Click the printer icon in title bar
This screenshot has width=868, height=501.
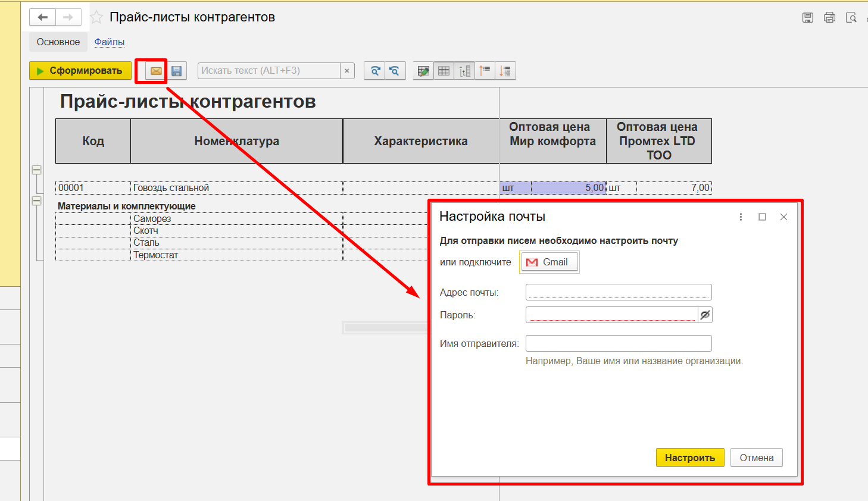pyautogui.click(x=829, y=17)
